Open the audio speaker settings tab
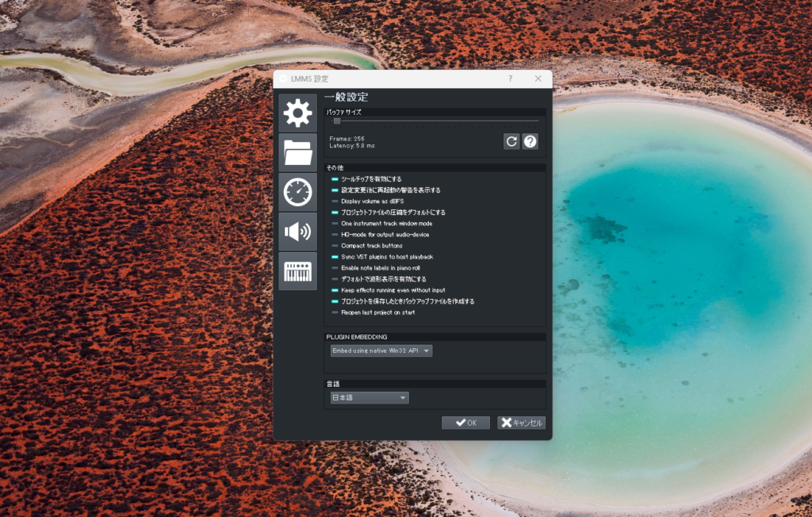Screen dimensions: 812x517 [297, 232]
